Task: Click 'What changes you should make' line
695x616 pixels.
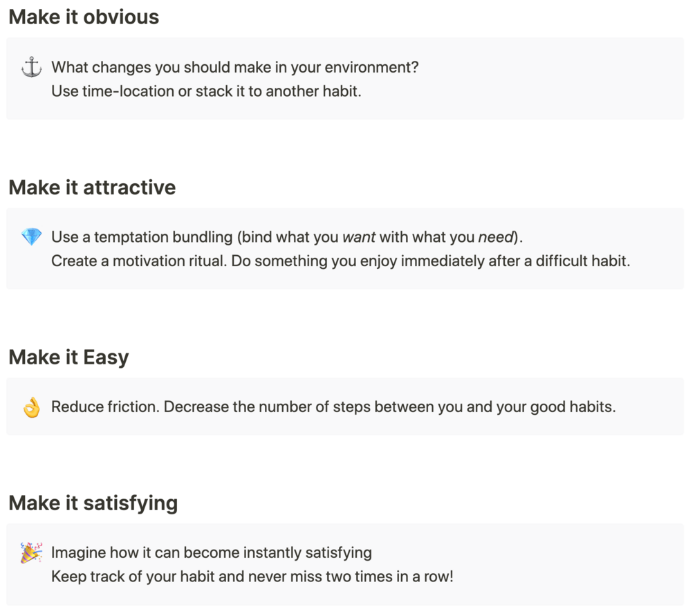Action: point(235,68)
